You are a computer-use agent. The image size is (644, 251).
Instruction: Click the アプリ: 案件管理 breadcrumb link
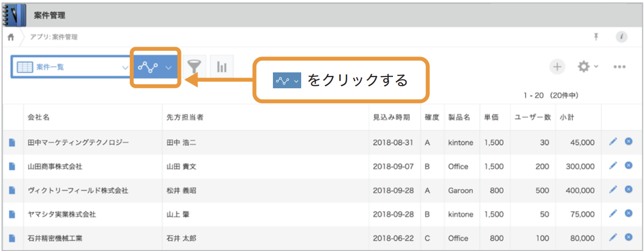[54, 37]
